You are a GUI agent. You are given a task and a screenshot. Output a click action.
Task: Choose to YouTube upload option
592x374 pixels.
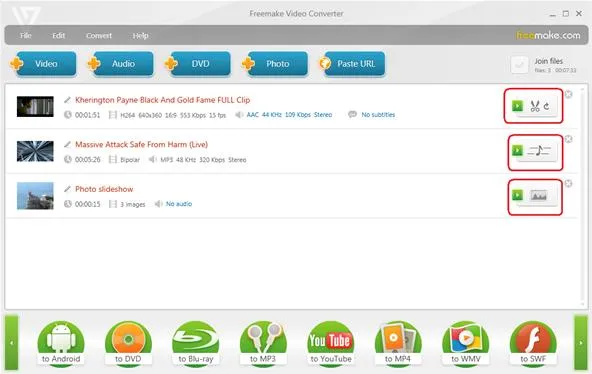tap(331, 344)
